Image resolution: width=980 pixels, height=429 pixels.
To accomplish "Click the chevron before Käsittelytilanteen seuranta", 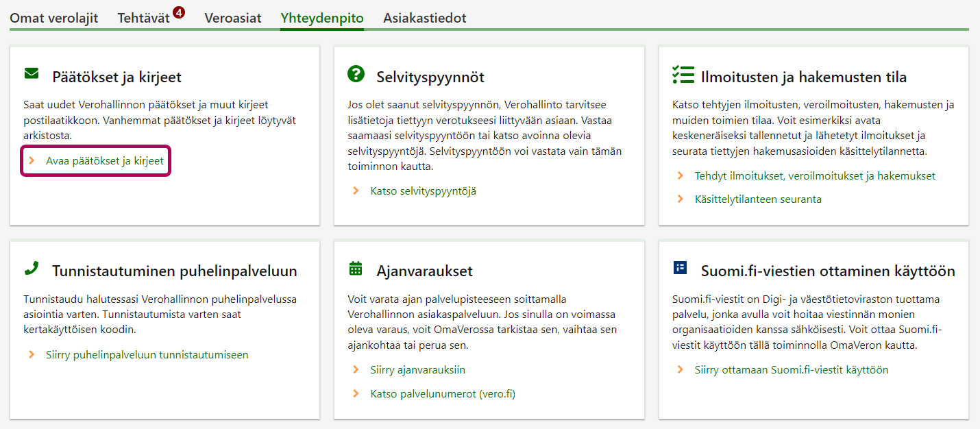I will tap(680, 199).
